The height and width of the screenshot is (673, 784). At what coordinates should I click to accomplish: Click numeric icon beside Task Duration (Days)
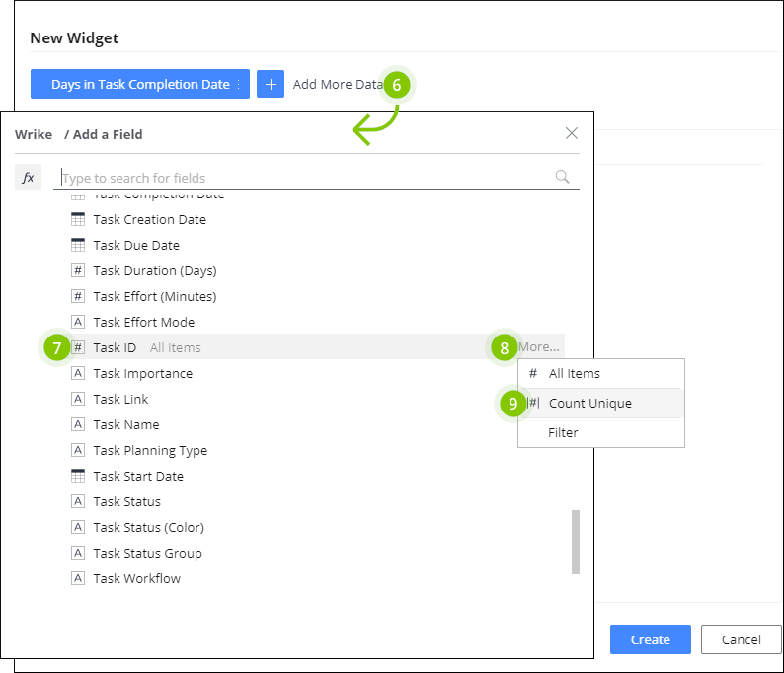point(78,270)
